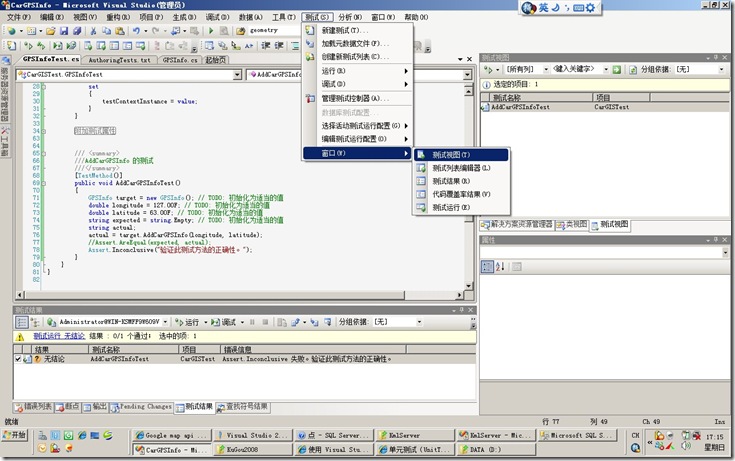735x461 pixels.
Task: Click the 管理测试控制器 menu icon
Action: 310,98
